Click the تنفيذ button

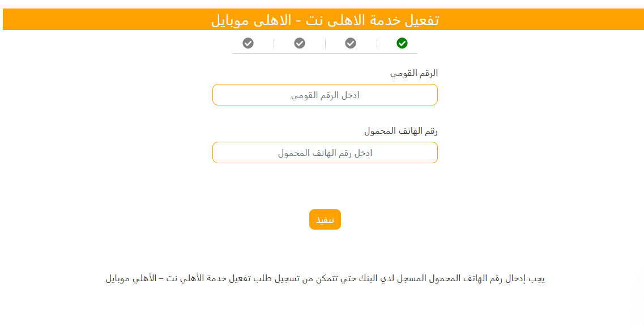(325, 219)
